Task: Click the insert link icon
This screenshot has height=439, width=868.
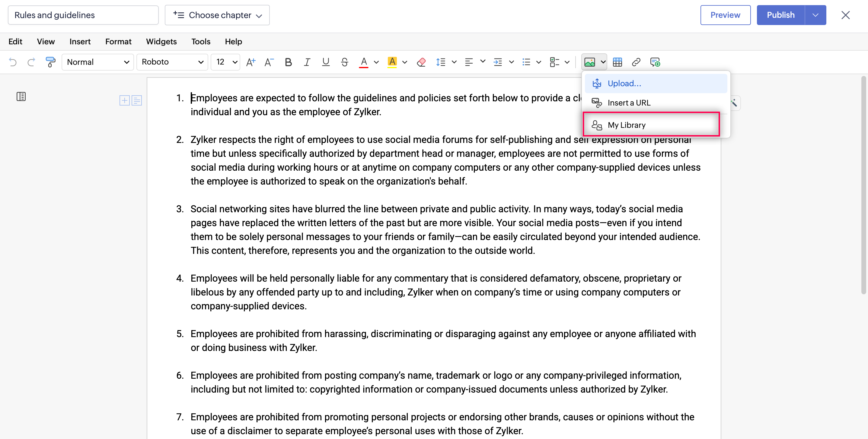Action: click(636, 62)
